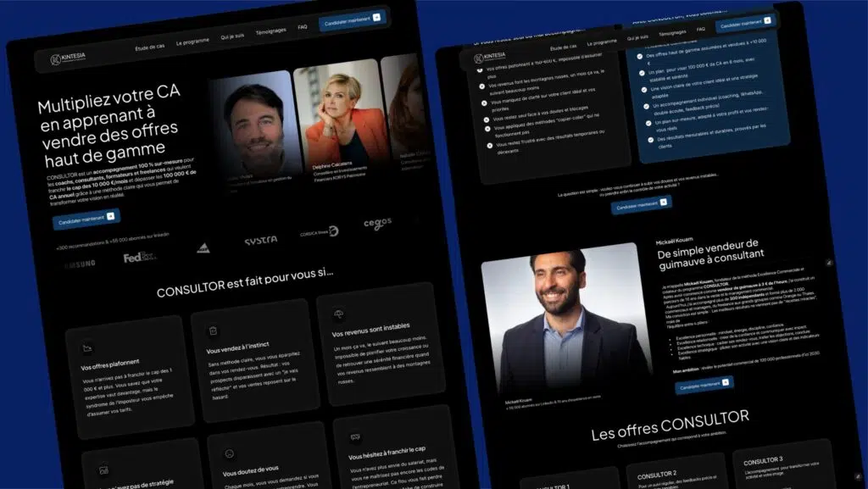Click the Samsung partner logo
The width and height of the screenshot is (868, 489).
tap(81, 263)
